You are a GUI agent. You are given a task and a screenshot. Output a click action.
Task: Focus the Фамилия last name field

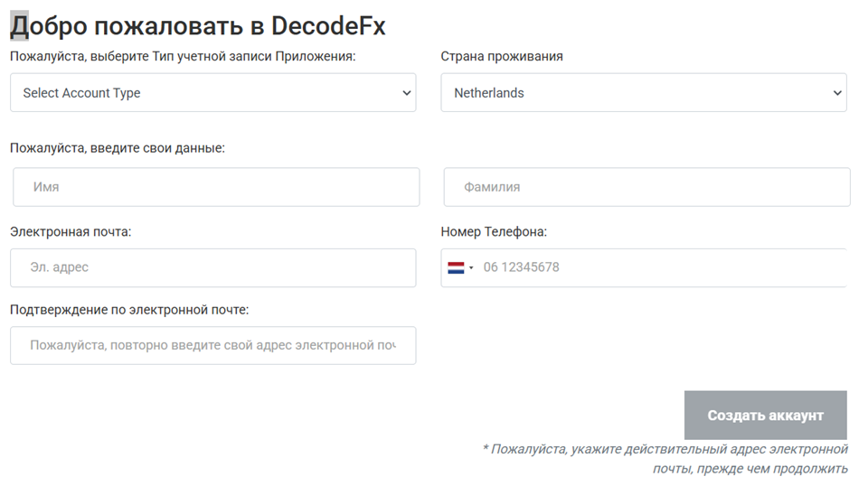pos(646,187)
